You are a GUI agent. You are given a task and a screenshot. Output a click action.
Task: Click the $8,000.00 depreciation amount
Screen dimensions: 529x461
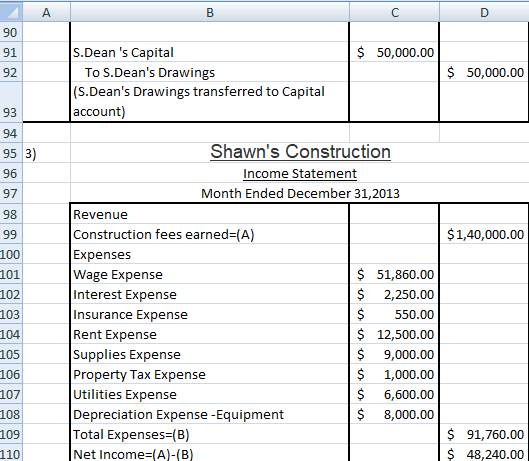394,414
